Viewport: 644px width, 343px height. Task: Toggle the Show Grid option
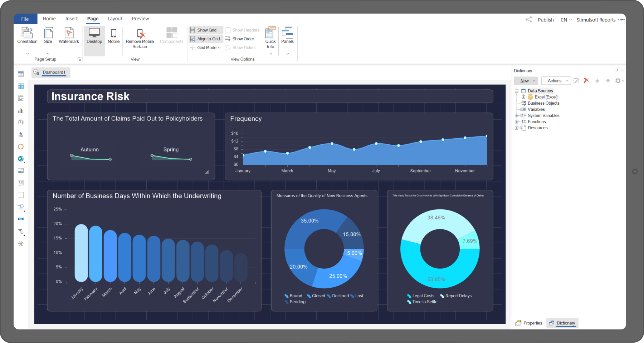[206, 30]
